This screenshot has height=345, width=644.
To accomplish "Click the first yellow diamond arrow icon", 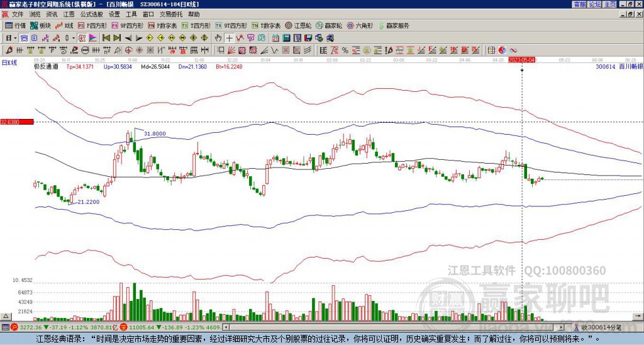I will [150, 38].
